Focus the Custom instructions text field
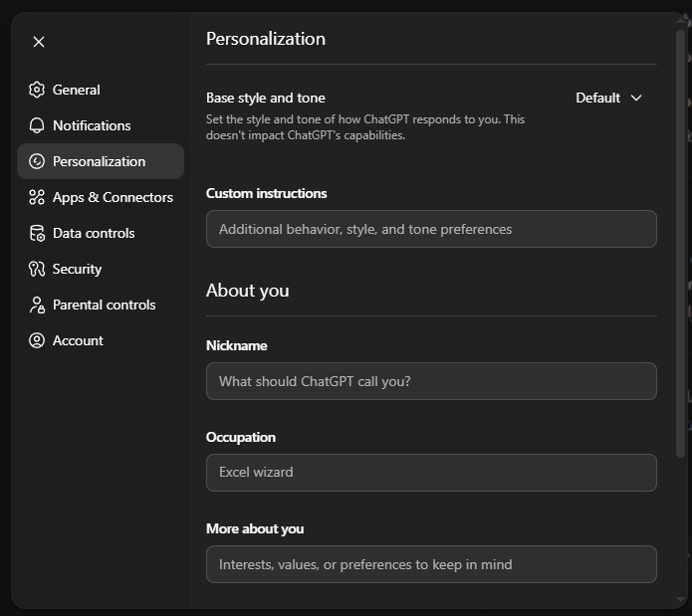 (430, 229)
